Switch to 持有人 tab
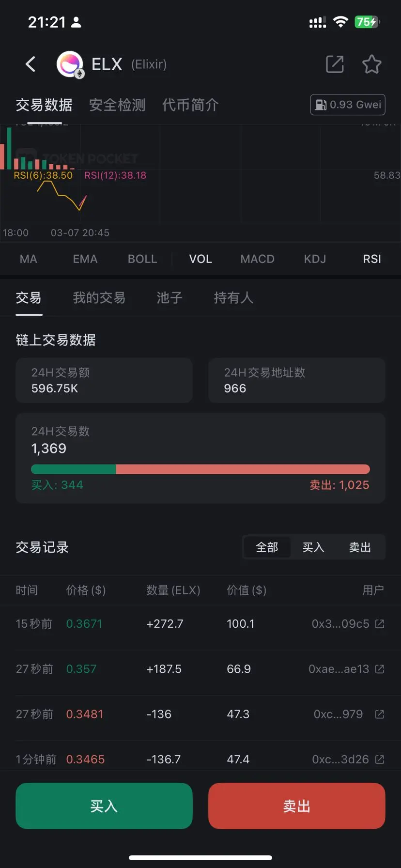 [233, 297]
